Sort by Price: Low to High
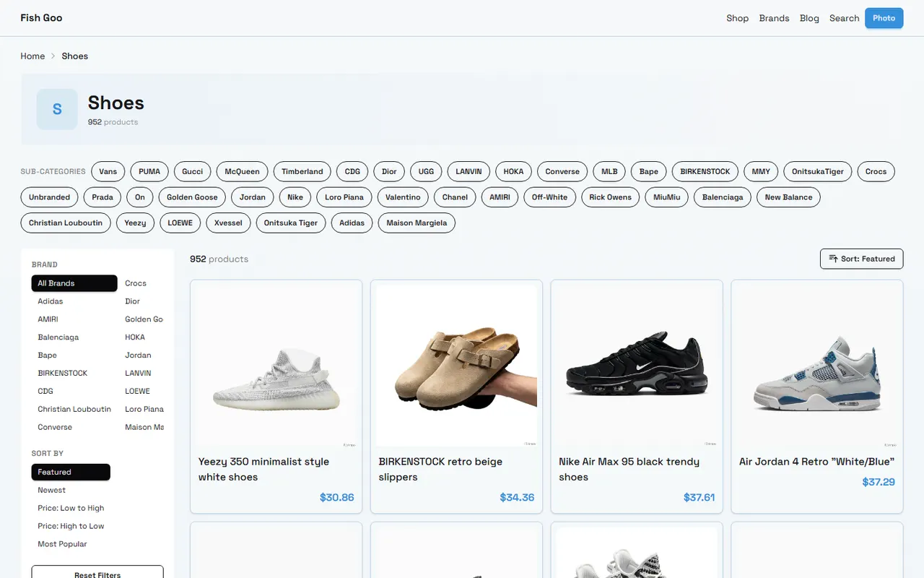 tap(71, 508)
